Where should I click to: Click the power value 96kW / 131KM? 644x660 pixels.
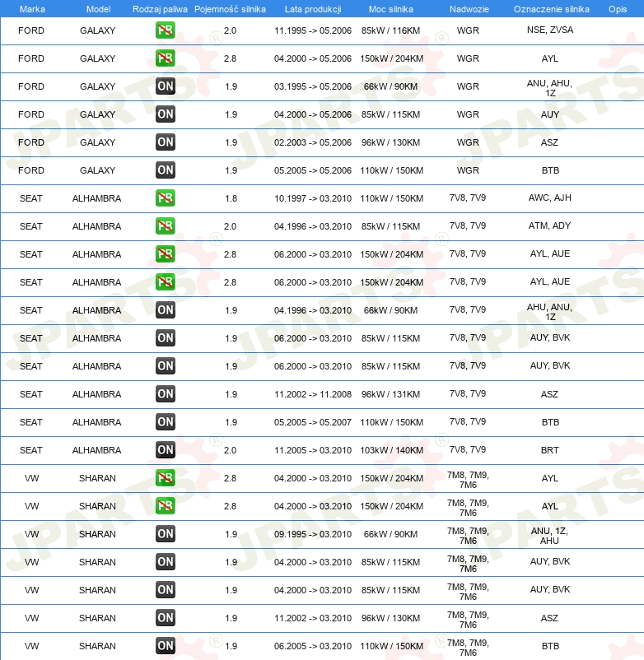[391, 394]
